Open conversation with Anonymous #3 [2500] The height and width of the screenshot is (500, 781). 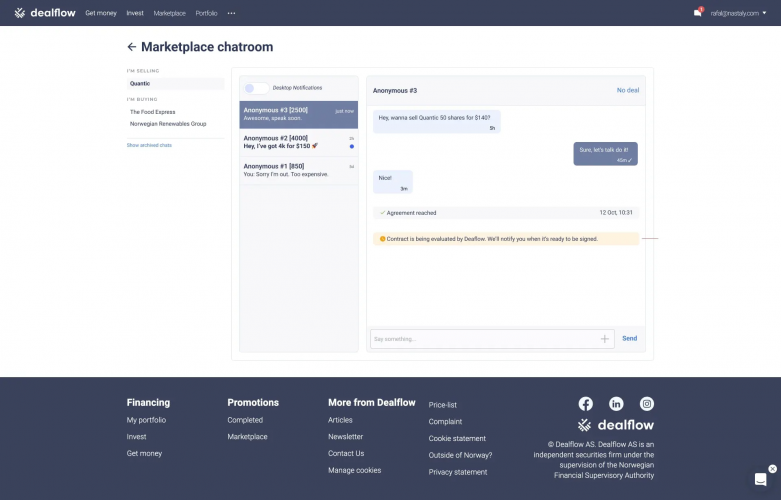(x=298, y=115)
